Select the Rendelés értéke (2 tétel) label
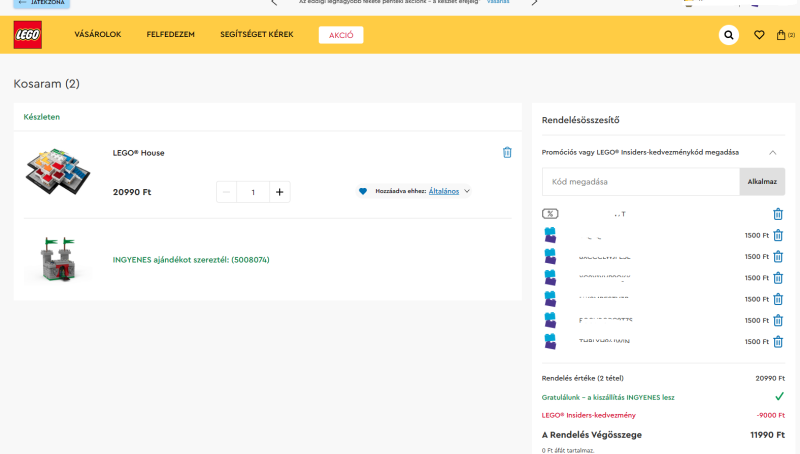800x454 pixels. click(x=582, y=378)
